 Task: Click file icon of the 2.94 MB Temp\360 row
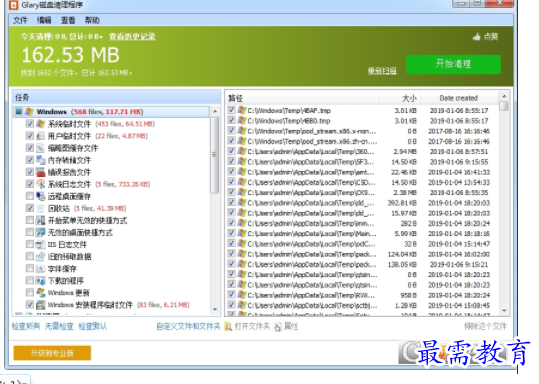[x=242, y=151]
